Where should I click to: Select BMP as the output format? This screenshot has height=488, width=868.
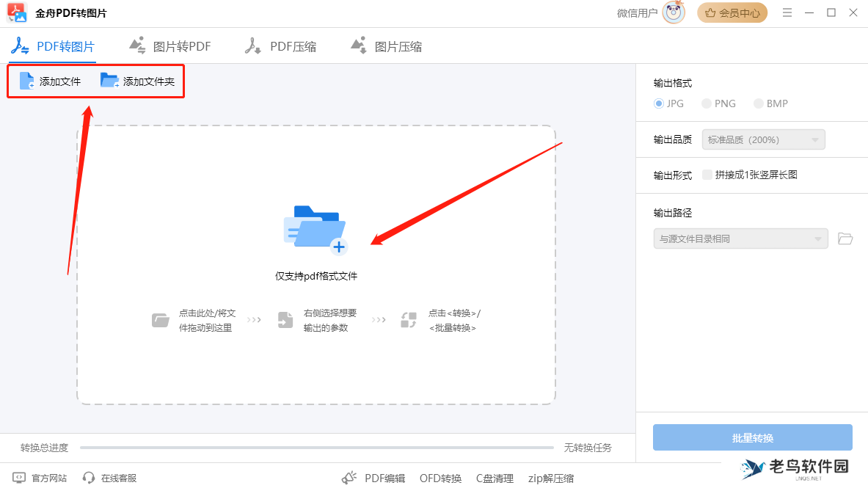click(x=759, y=103)
